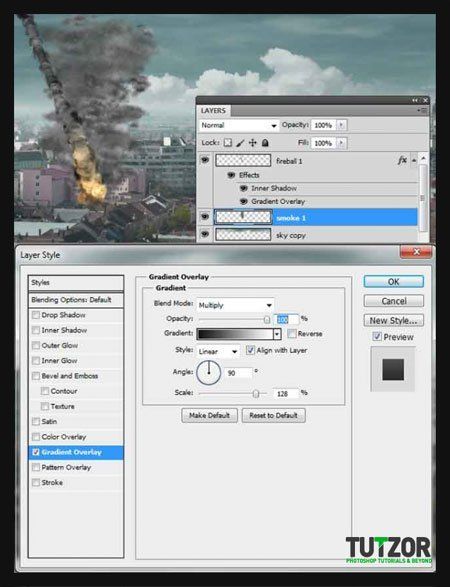This screenshot has width=450, height=587.
Task: Click the lock all padlock icon
Action: click(x=265, y=143)
